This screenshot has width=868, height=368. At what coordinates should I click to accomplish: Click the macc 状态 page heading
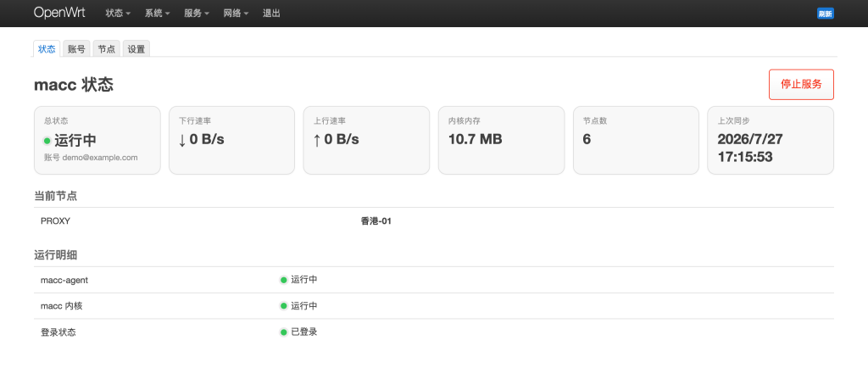(74, 85)
